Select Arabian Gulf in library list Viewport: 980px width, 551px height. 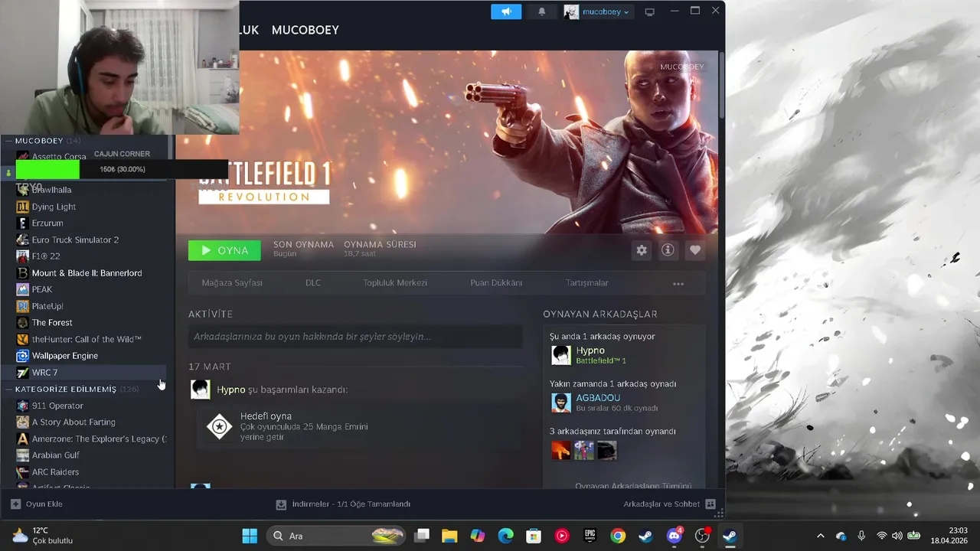click(55, 455)
